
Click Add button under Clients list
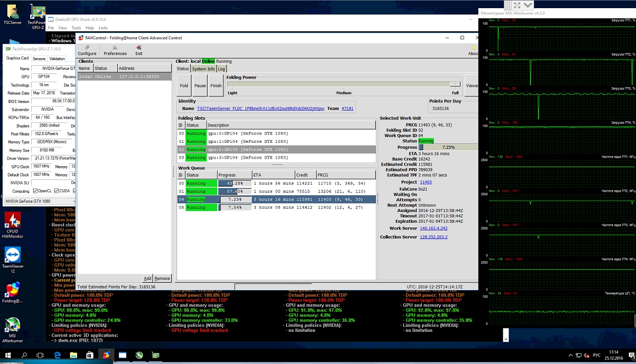(x=147, y=278)
